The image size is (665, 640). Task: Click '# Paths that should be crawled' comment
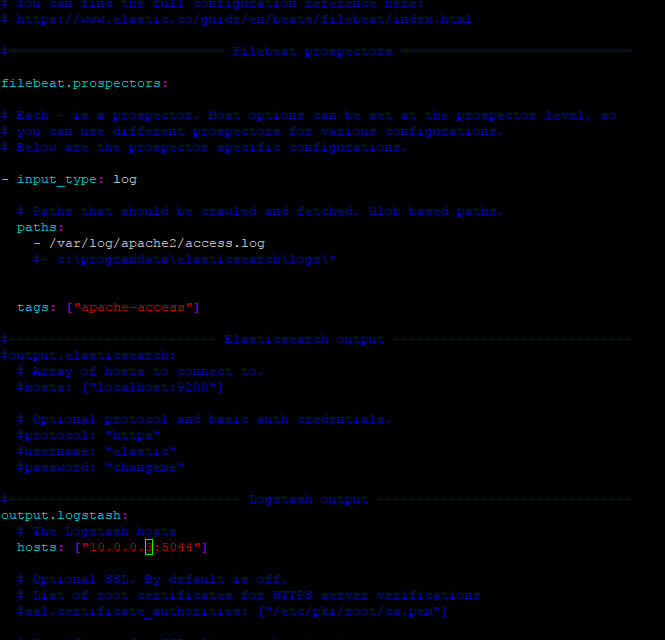click(x=260, y=212)
